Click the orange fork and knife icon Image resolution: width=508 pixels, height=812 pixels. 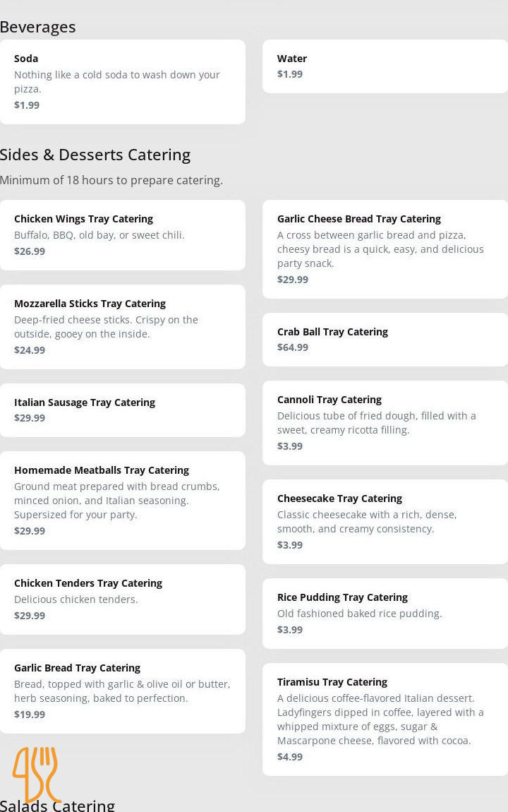35,774
